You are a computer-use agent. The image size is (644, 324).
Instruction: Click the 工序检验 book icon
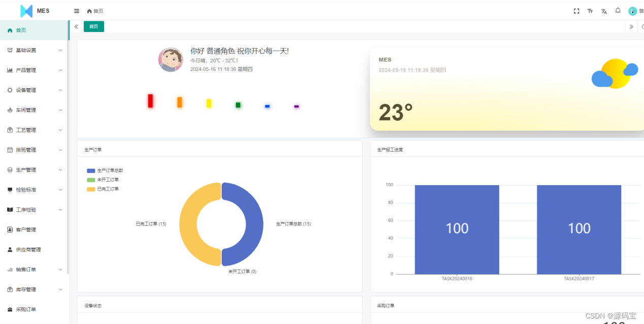10,209
